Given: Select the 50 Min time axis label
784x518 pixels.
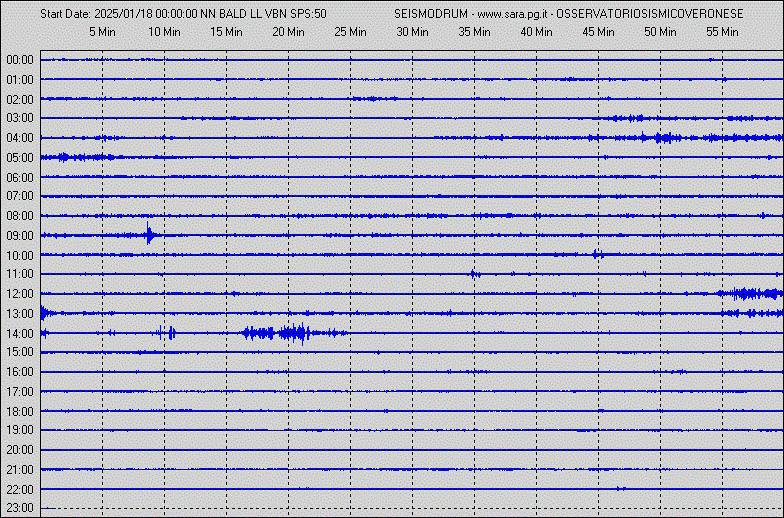Looking at the screenshot, I should [660, 32].
